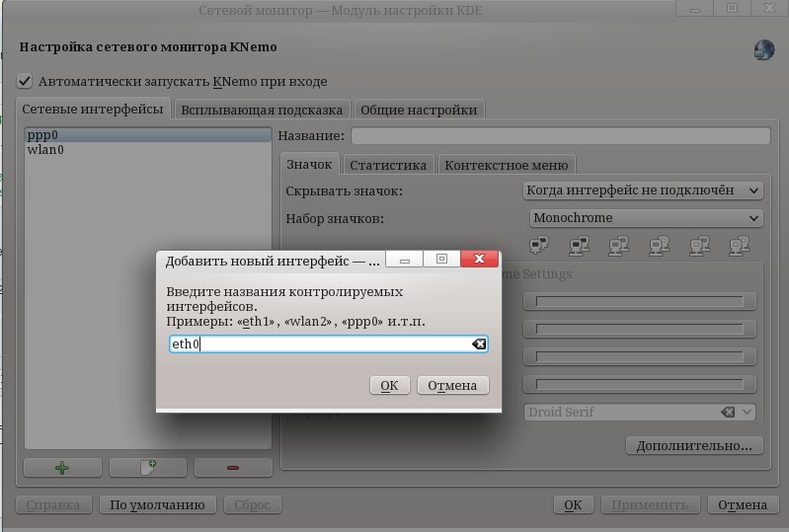Image resolution: width=789 pixels, height=532 pixels.
Task: Click the Применить apply button
Action: (x=650, y=504)
